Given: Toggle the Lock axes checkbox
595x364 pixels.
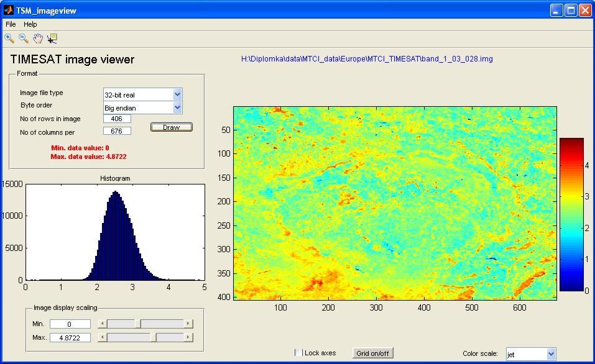Looking at the screenshot, I should tap(299, 353).
